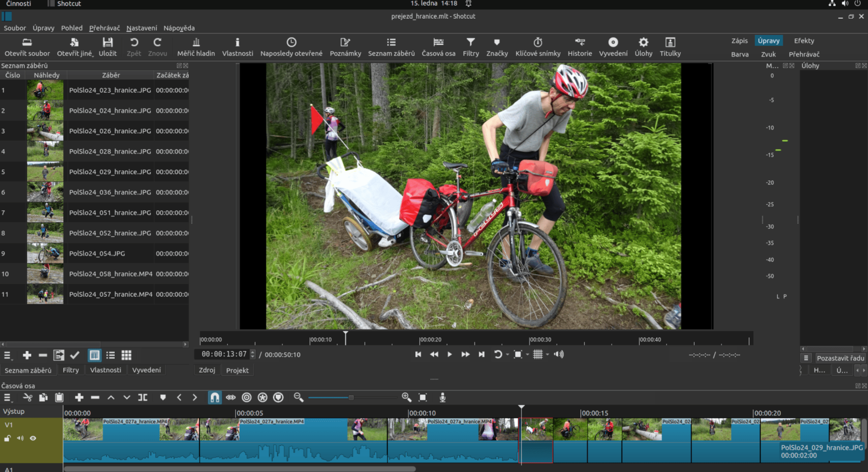The image size is (868, 472).
Task: Open the Filtry panel from the toolbar
Action: coord(470,46)
